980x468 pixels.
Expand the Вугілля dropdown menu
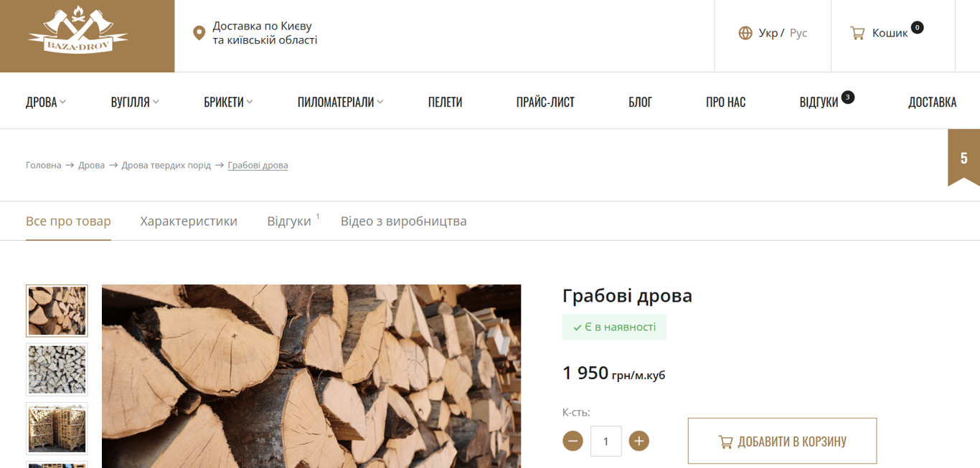click(135, 102)
